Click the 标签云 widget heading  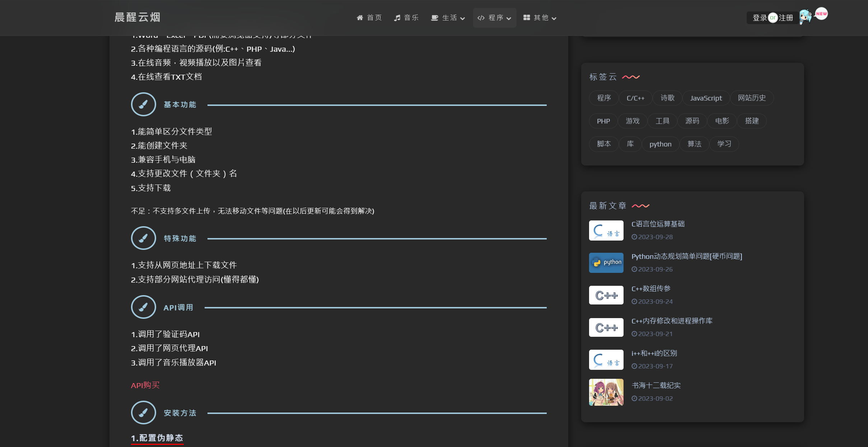tap(603, 77)
